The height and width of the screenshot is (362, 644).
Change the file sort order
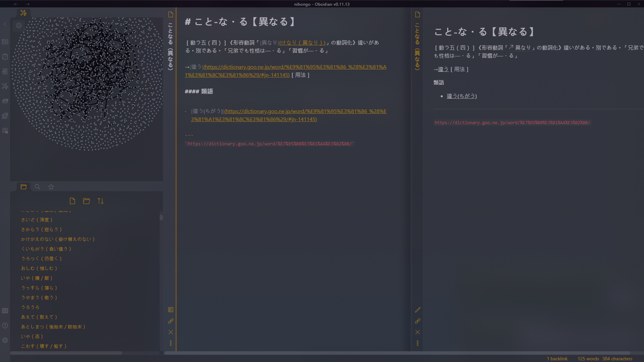click(100, 201)
